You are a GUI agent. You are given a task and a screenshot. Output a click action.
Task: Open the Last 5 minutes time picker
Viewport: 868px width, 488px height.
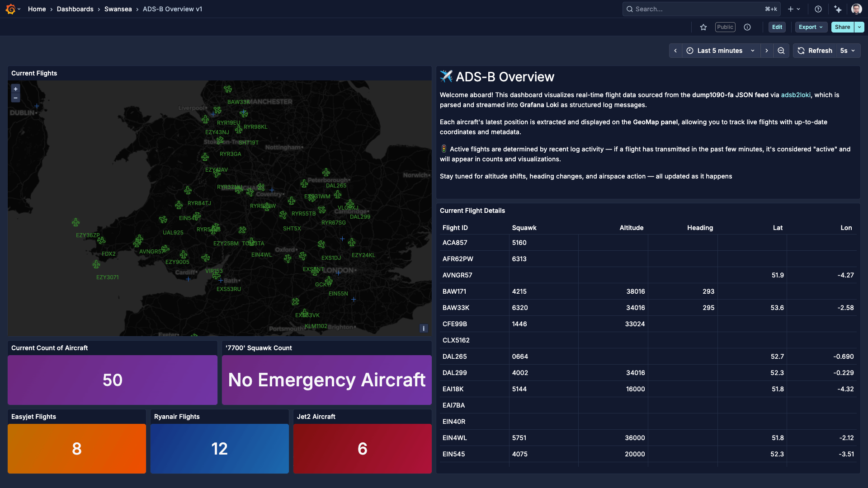coord(719,51)
